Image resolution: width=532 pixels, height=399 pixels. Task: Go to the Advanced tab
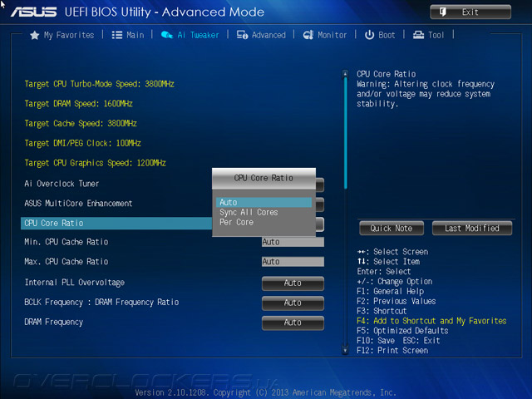click(261, 35)
